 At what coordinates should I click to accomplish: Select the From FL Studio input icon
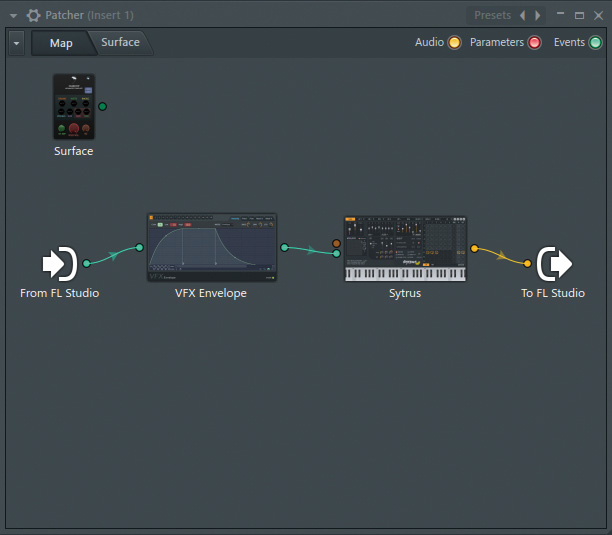coord(60,264)
